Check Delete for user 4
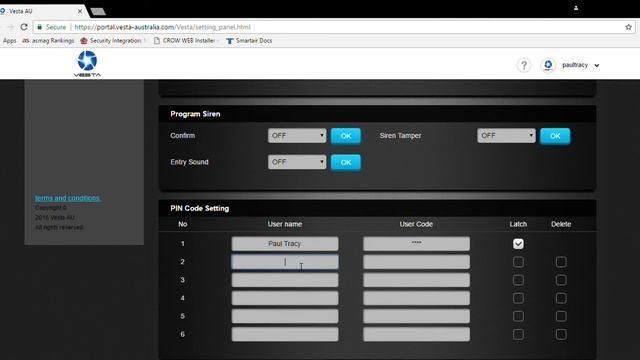The width and height of the screenshot is (640, 360). coord(561,298)
